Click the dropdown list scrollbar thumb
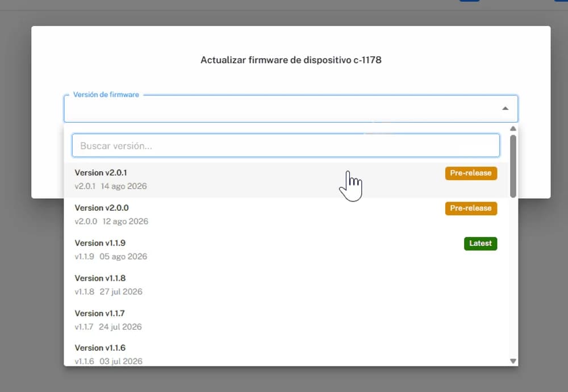Image resolution: width=568 pixels, height=392 pixels. click(x=513, y=166)
